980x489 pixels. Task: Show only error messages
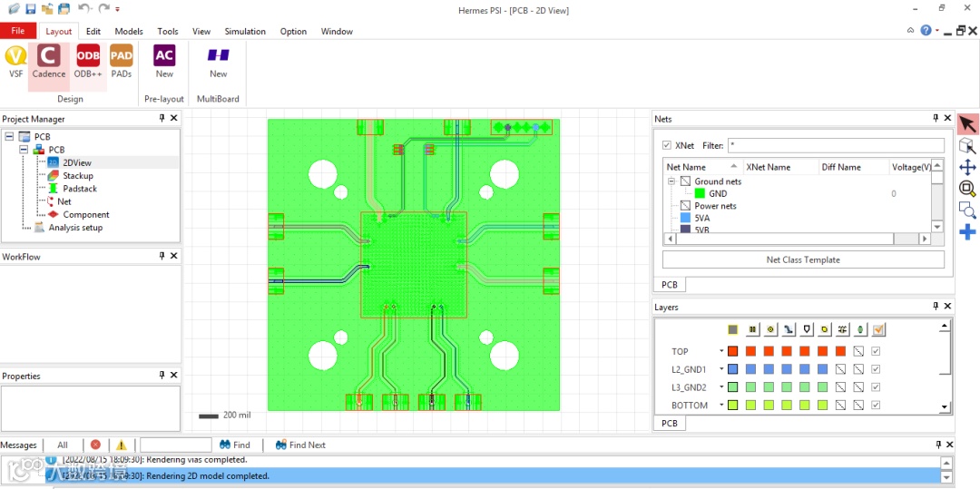(95, 445)
